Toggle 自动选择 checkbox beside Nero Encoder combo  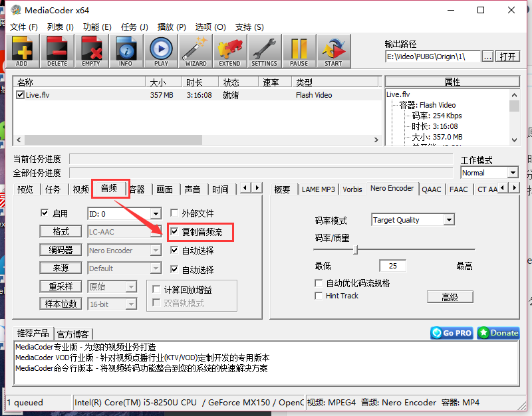174,251
